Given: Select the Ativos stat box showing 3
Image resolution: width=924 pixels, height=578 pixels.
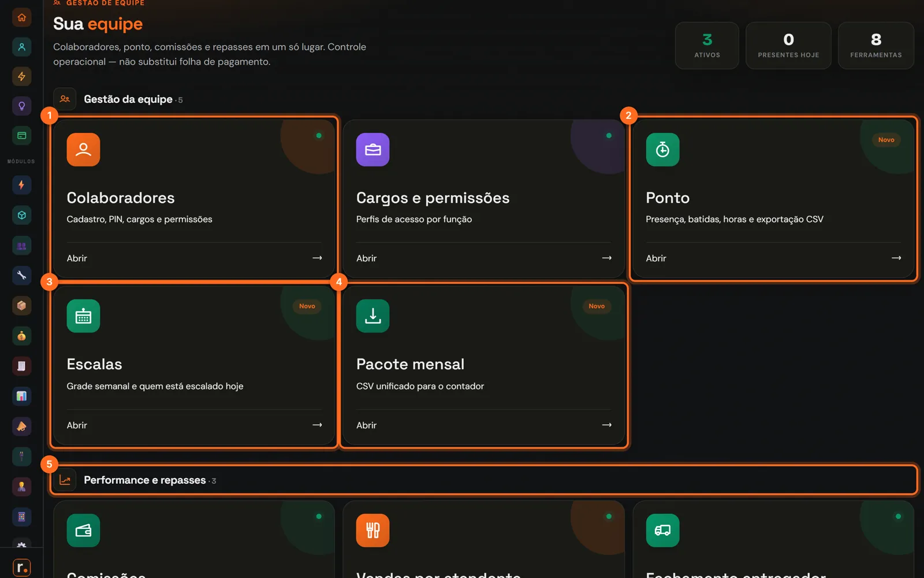Looking at the screenshot, I should click(x=707, y=46).
